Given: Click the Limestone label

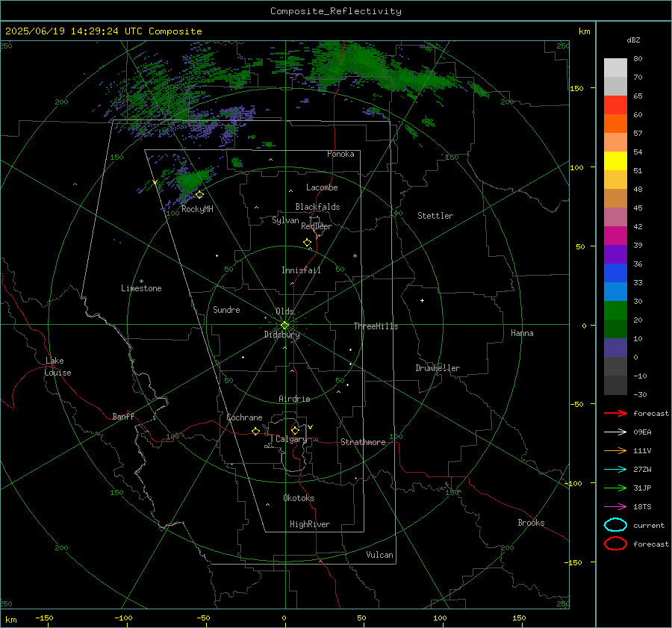Looking at the screenshot, I should tap(141, 288).
